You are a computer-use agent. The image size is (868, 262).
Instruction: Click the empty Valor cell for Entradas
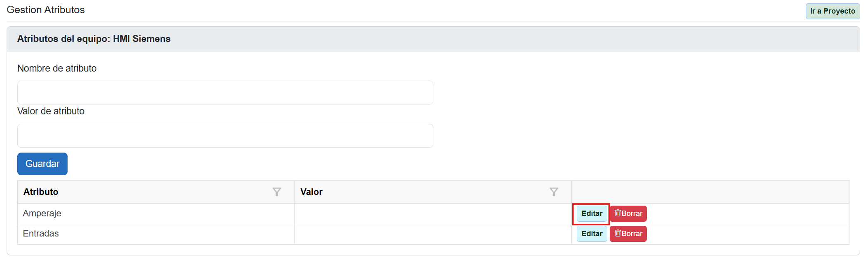pyautogui.click(x=433, y=234)
